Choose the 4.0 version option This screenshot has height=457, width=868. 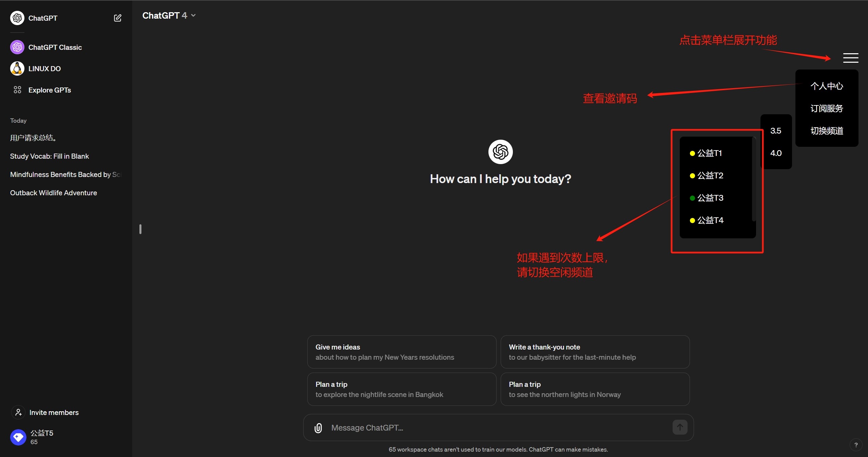click(776, 153)
